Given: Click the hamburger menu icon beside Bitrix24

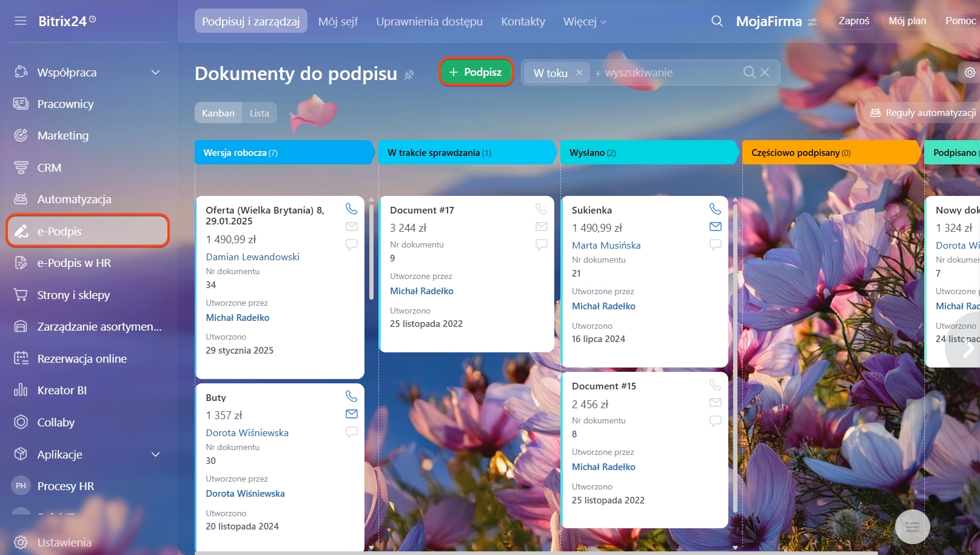Looking at the screenshot, I should (21, 21).
